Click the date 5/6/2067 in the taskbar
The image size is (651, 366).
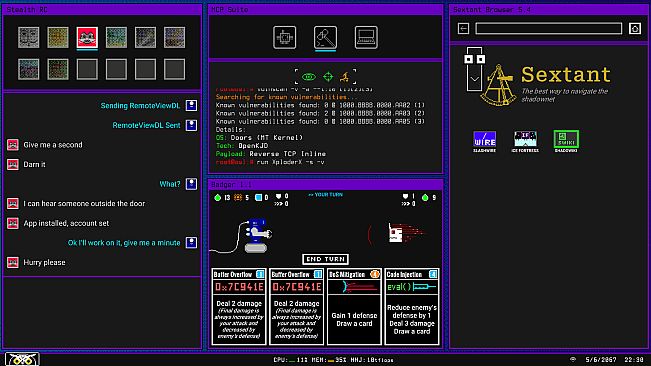601,360
